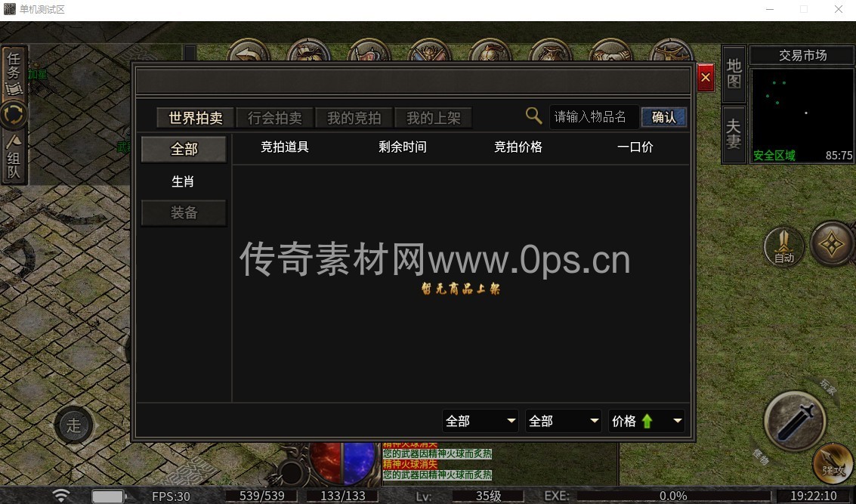
Task: Click the 确认 confirm search button
Action: (x=663, y=117)
